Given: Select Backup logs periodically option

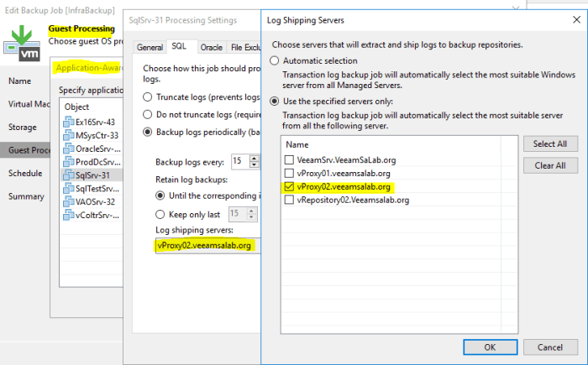Looking at the screenshot, I should coord(148,132).
